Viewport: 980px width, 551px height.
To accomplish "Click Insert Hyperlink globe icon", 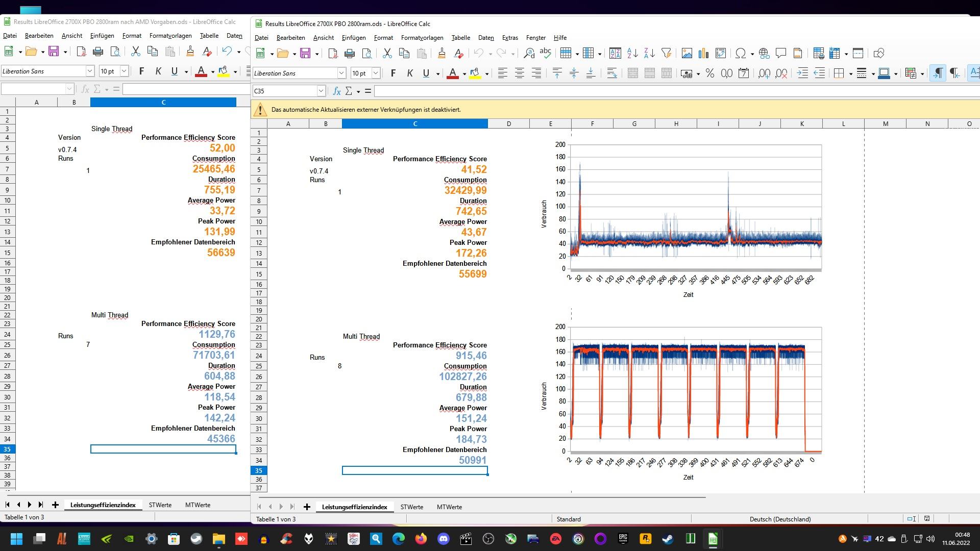I will 764,53.
